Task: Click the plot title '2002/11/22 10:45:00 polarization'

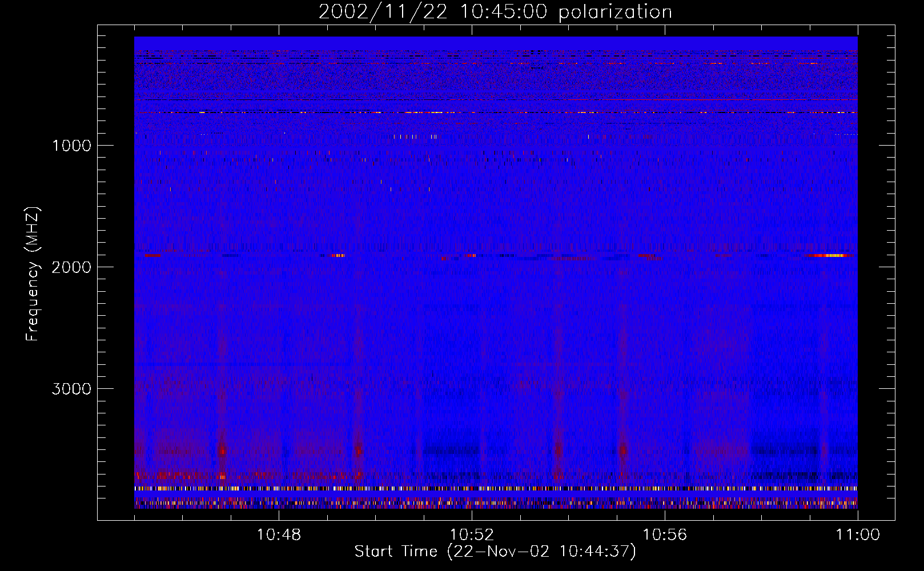Action: point(495,11)
